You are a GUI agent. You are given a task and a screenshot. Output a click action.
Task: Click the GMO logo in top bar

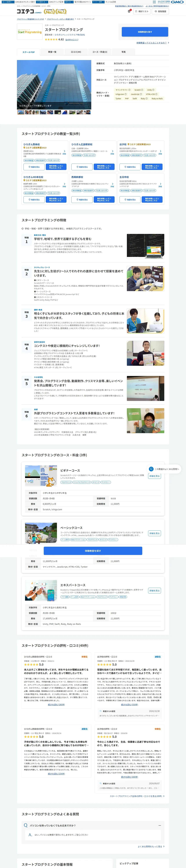177,2
